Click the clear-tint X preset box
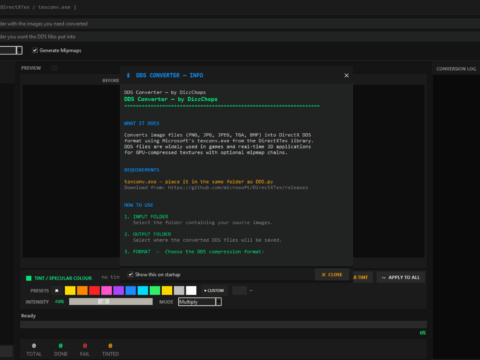480x360 pixels. click(x=57, y=291)
